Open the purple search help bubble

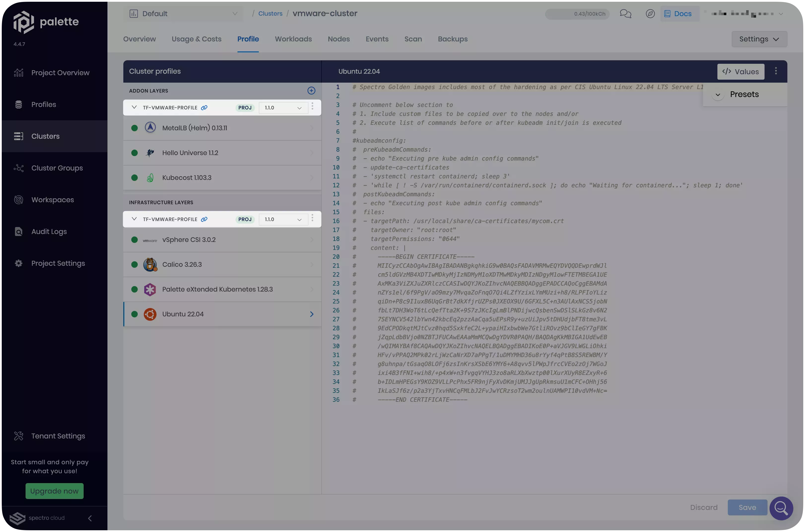coord(781,509)
